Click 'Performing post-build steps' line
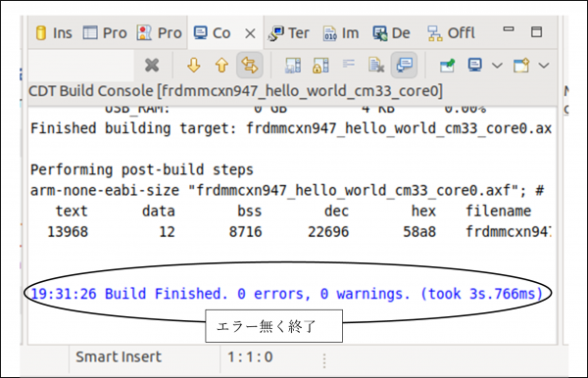 (142, 169)
